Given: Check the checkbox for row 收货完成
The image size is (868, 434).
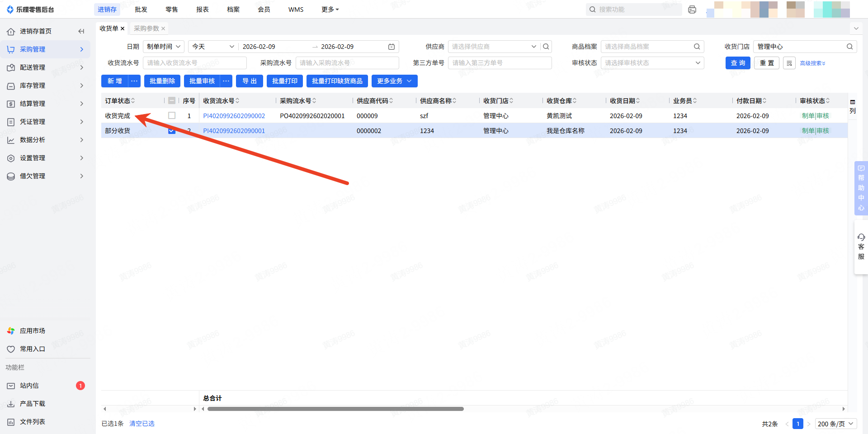Looking at the screenshot, I should point(172,115).
